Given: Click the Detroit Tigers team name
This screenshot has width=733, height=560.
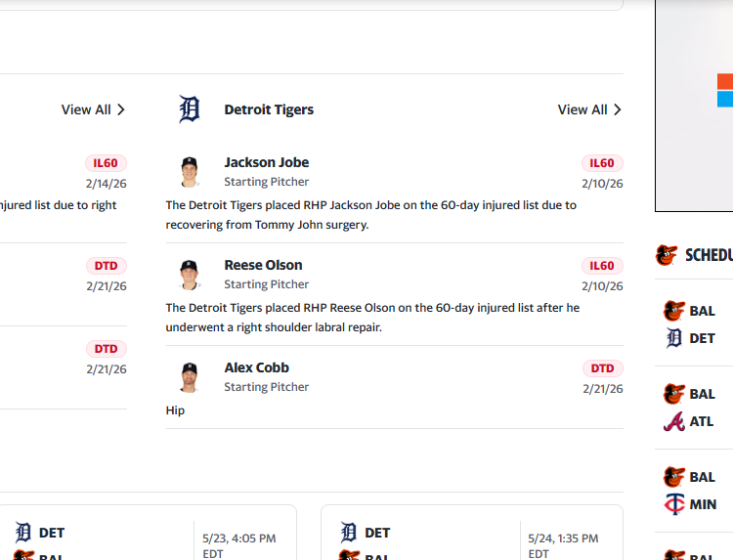Looking at the screenshot, I should point(269,109).
